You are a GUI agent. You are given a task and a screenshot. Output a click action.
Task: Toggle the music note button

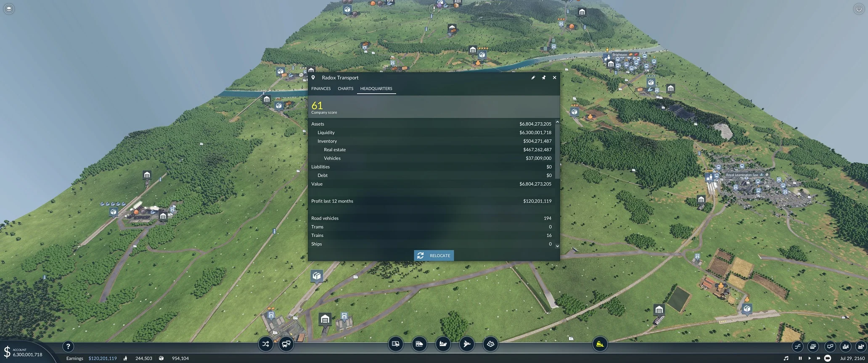(x=786, y=358)
